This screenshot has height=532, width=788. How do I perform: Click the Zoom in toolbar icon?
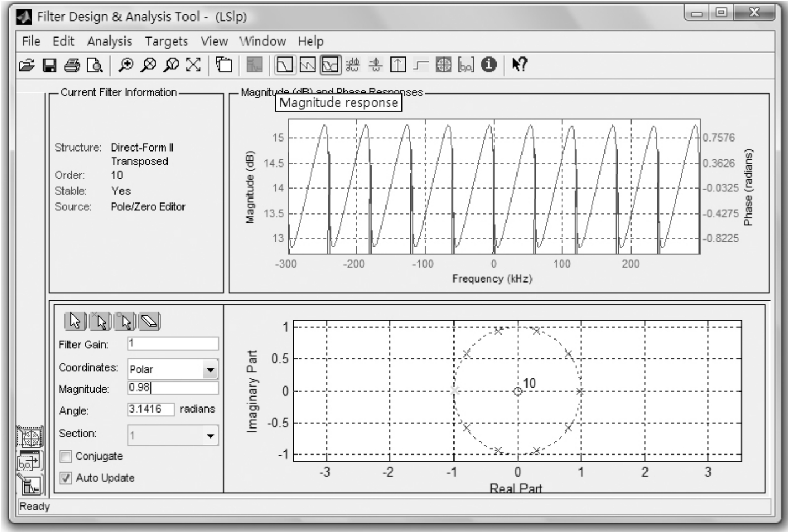[126, 65]
